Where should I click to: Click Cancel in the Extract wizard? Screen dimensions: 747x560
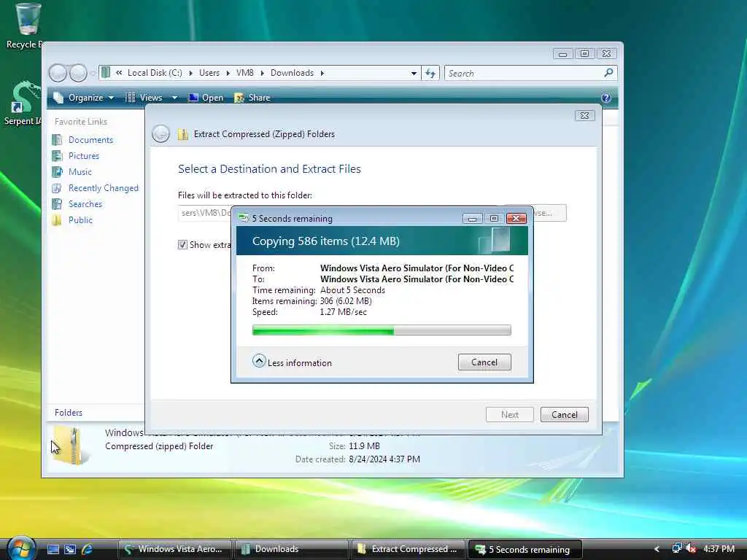pyautogui.click(x=565, y=415)
